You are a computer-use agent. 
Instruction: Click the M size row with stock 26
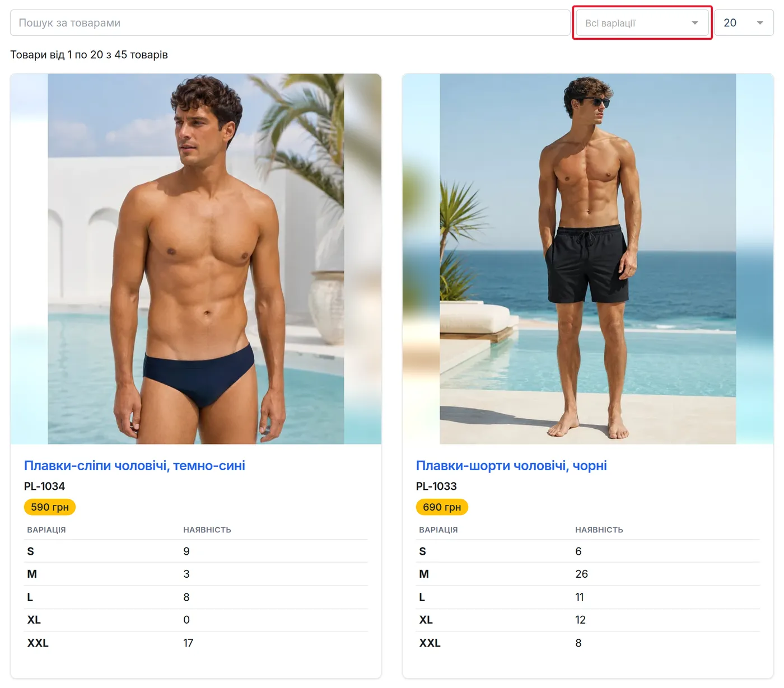(x=588, y=574)
